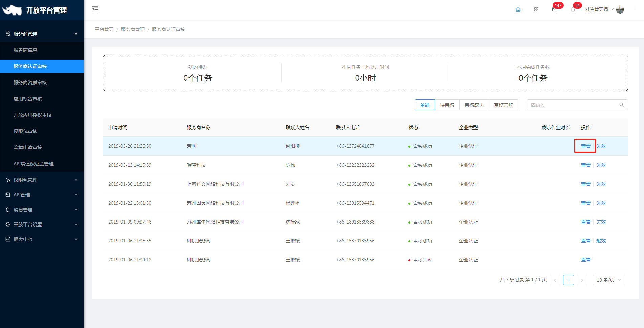This screenshot has width=644, height=328.
Task: Click 平台管理 in the breadcrumb
Action: click(x=104, y=29)
